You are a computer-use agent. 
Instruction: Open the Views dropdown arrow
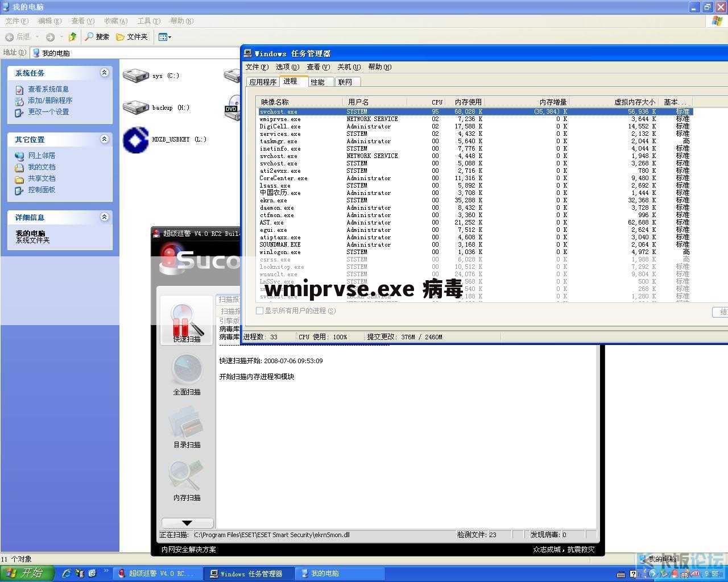pyautogui.click(x=169, y=37)
